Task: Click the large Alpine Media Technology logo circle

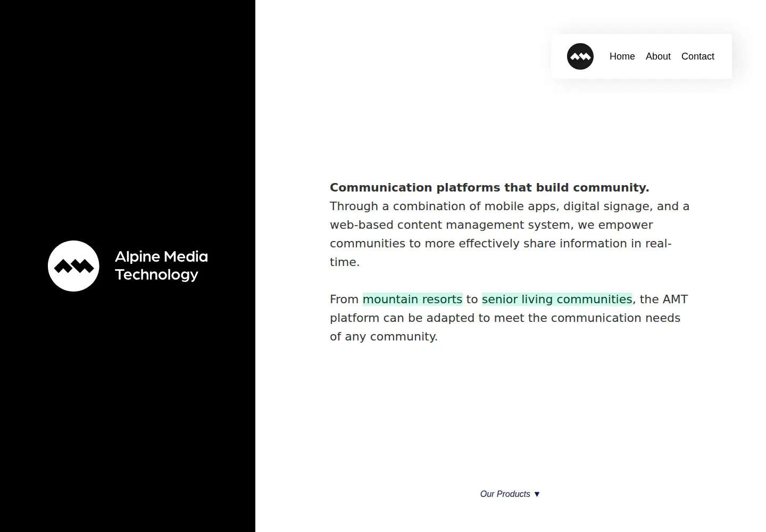Action: (73, 266)
